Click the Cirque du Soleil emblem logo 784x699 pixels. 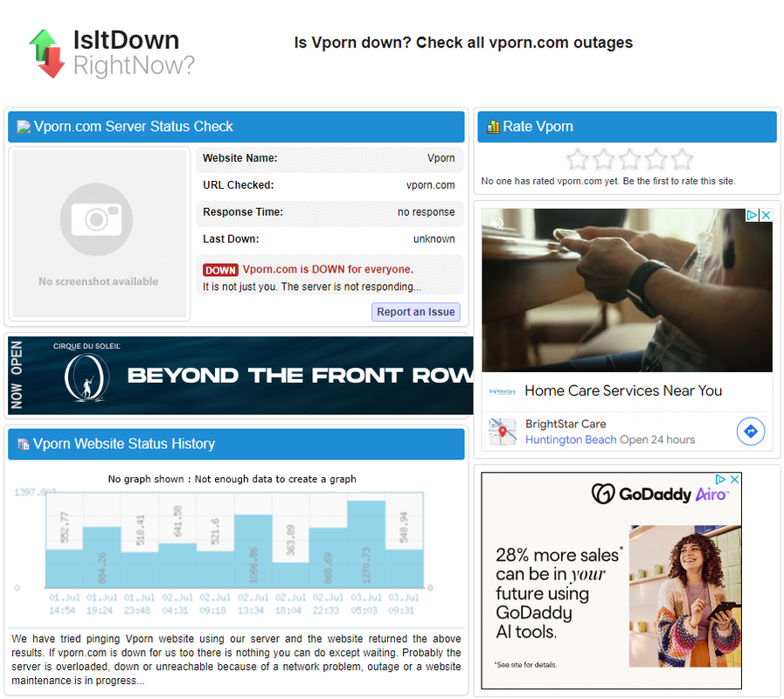click(87, 378)
